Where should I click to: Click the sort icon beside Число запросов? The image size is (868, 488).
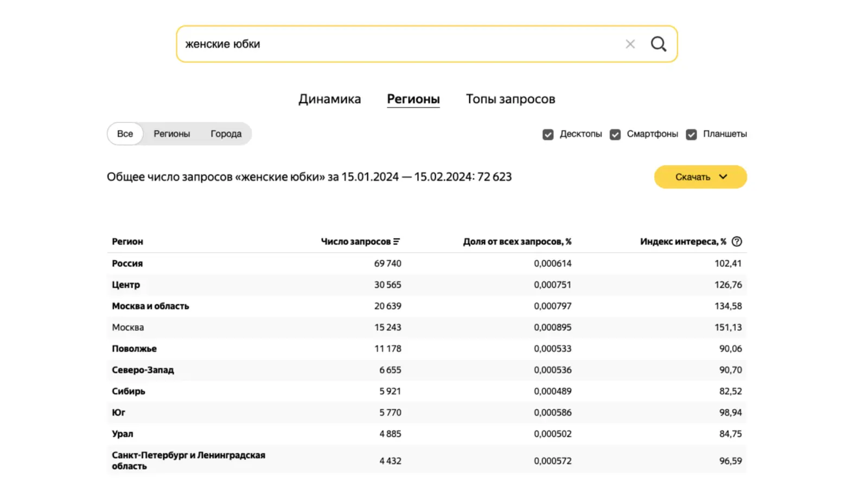click(397, 242)
